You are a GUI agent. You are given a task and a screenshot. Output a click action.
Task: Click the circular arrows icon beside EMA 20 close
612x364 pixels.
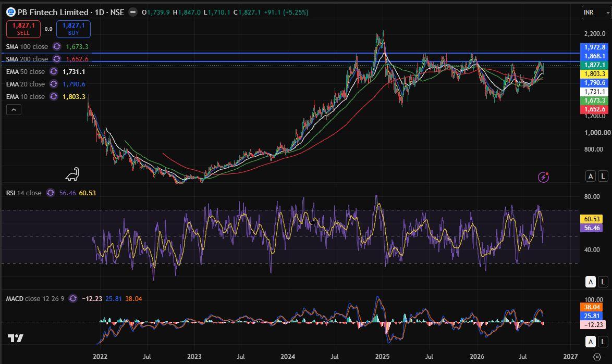[54, 84]
